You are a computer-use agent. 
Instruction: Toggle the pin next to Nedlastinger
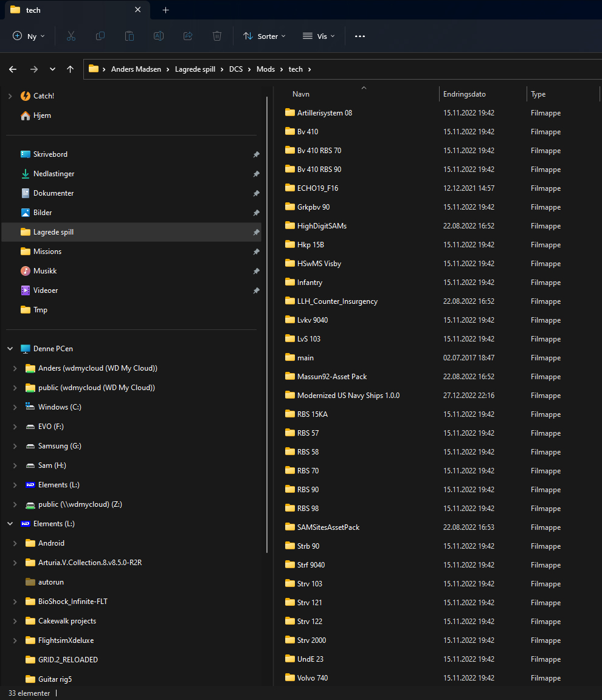click(257, 174)
